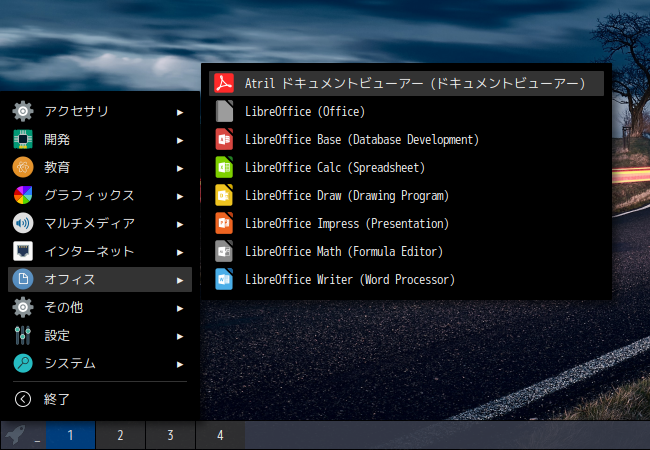This screenshot has height=450, width=650.
Task: Open the その他 menu category
Action: 100,307
